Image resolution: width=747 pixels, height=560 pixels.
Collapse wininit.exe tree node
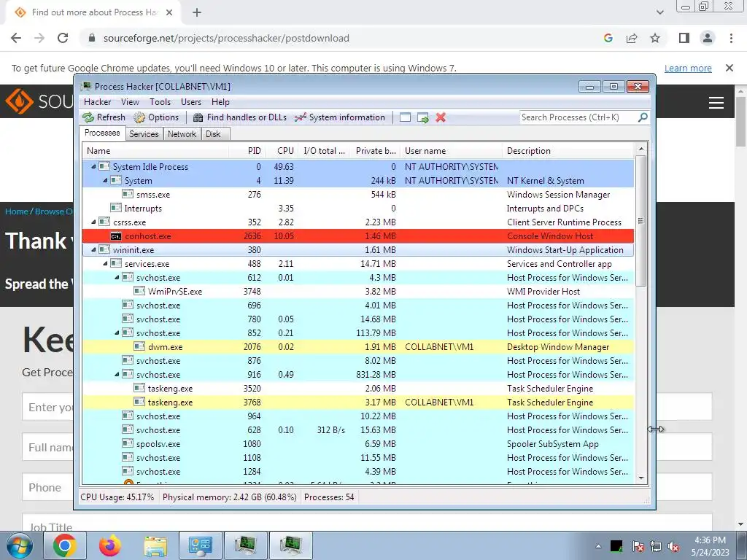pyautogui.click(x=93, y=249)
